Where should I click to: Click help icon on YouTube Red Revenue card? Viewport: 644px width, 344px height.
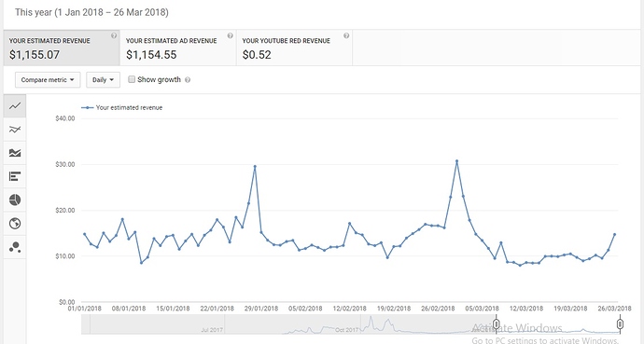click(346, 35)
